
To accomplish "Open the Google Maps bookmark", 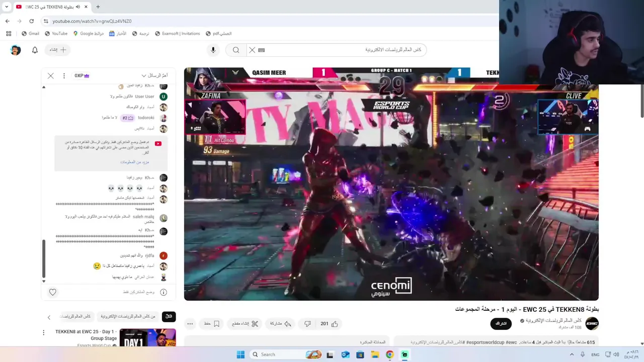I will coord(89,34).
